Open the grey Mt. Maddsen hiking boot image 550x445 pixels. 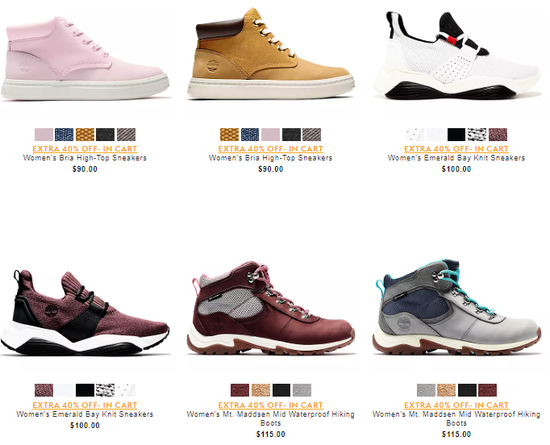456,308
